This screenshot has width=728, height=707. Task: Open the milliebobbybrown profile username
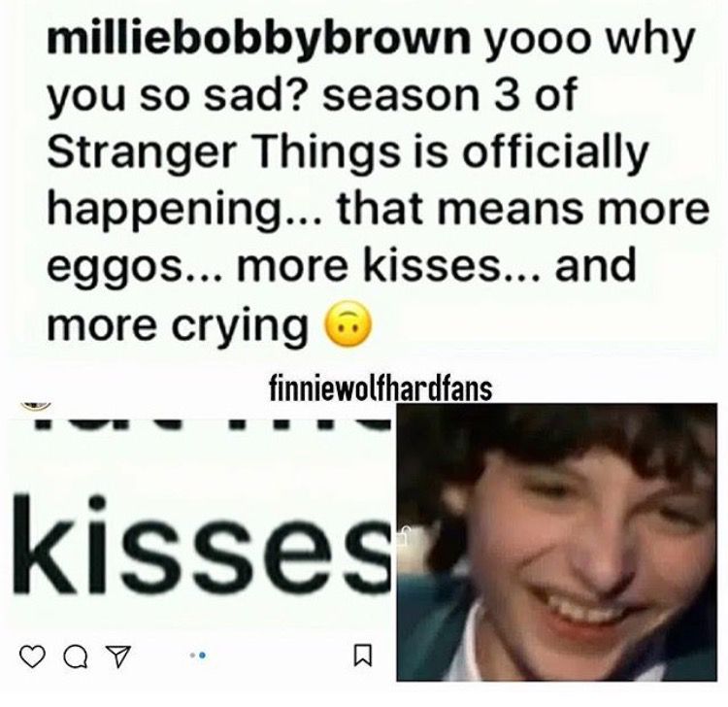tap(259, 39)
